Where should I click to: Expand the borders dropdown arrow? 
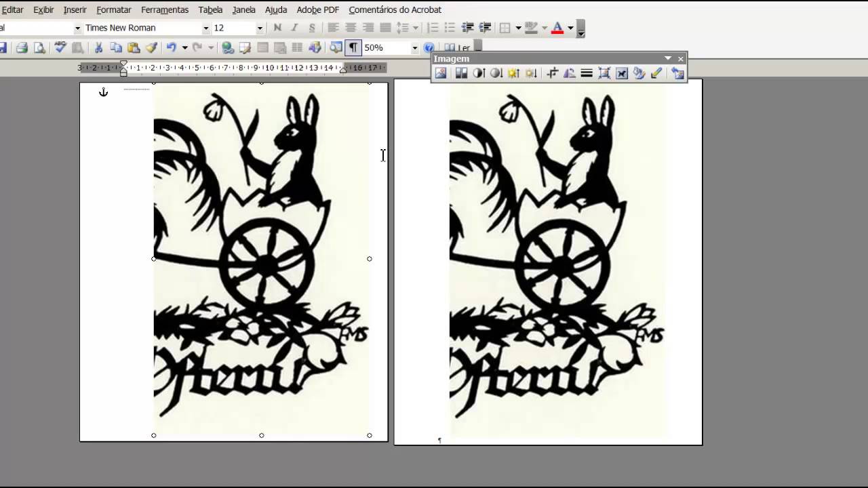click(518, 28)
